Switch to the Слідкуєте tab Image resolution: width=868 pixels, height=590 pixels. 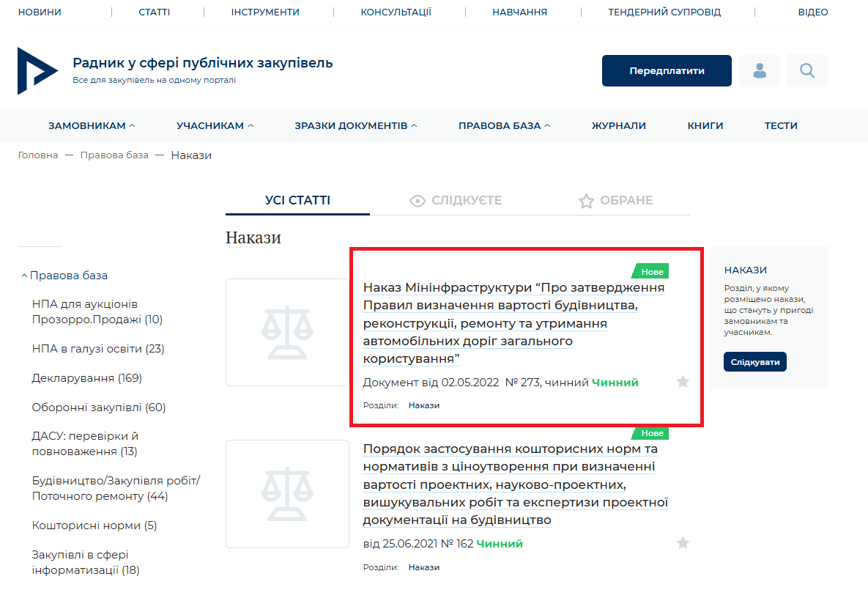click(x=456, y=200)
